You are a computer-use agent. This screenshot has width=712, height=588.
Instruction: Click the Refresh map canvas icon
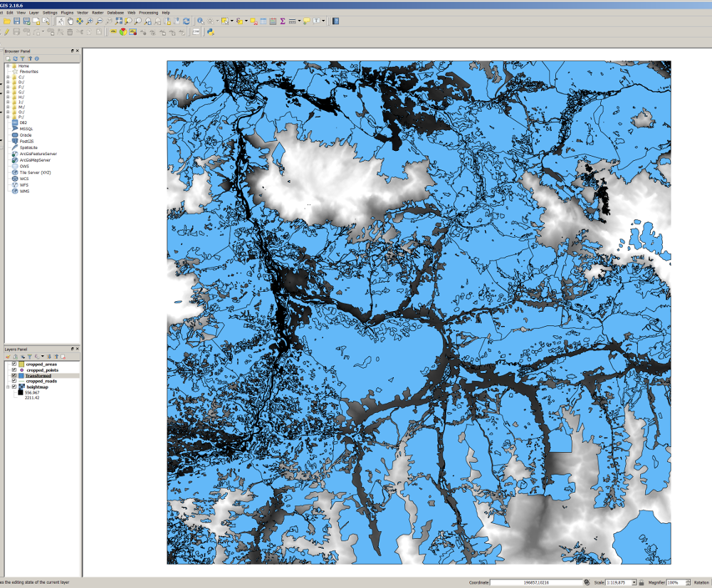click(186, 21)
